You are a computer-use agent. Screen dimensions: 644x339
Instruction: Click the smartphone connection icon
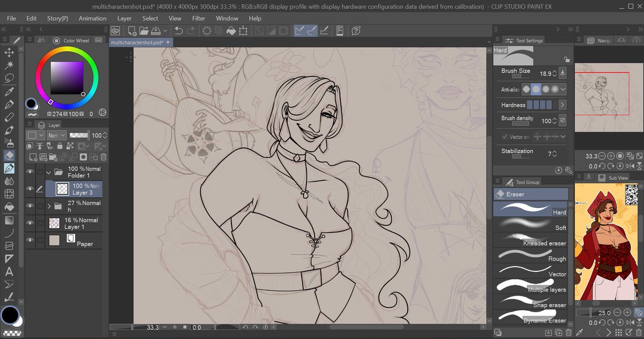[x=340, y=31]
